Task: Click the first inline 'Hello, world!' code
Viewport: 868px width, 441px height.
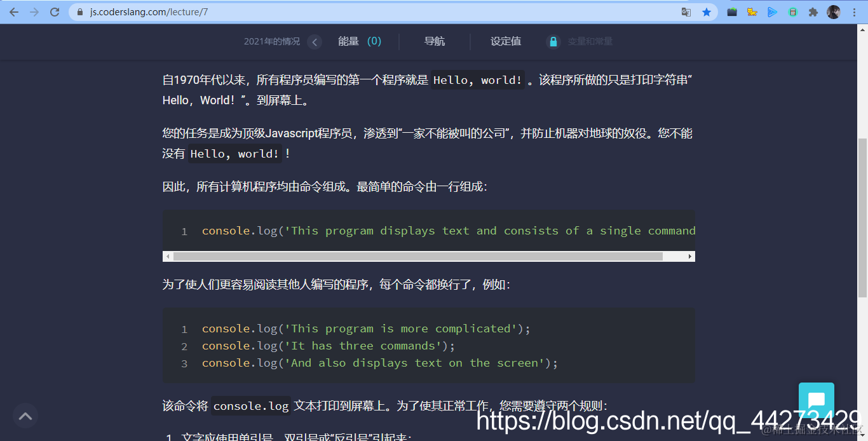Action: point(478,80)
